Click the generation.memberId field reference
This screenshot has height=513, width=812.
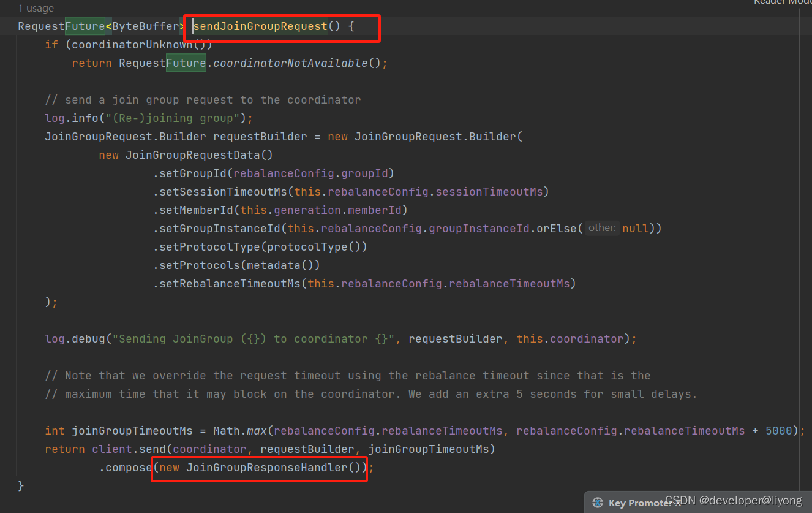click(x=337, y=210)
